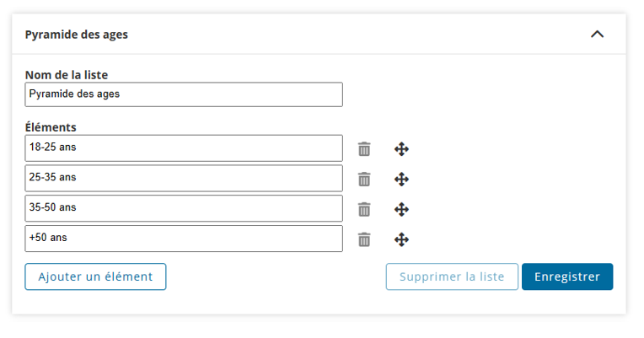Click the move arrows beside "+50 ans"
The height and width of the screenshot is (338, 644).
[402, 239]
